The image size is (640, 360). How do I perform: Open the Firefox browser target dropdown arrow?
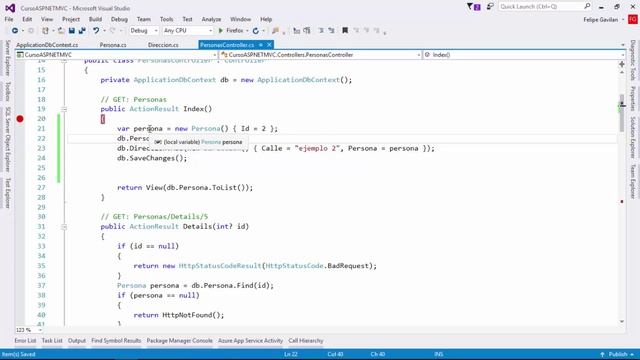click(x=247, y=31)
